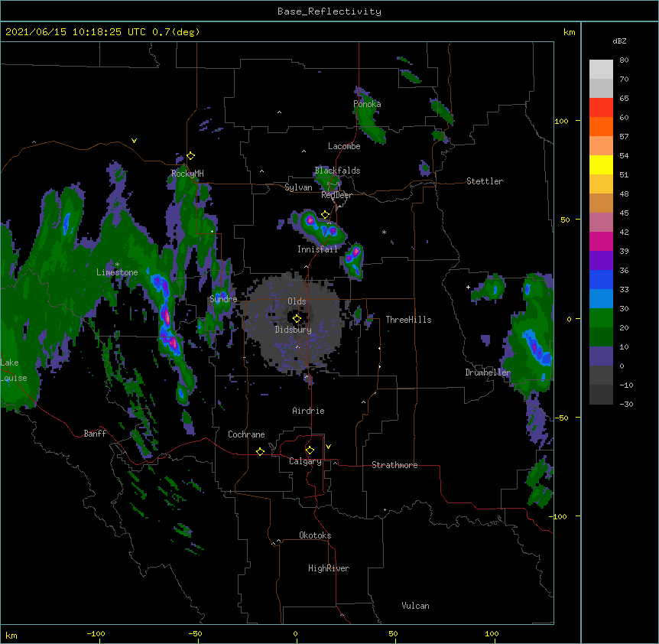Image resolution: width=659 pixels, height=644 pixels.
Task: Click the -50 tick label on the horizontal axis
Action: point(195,633)
